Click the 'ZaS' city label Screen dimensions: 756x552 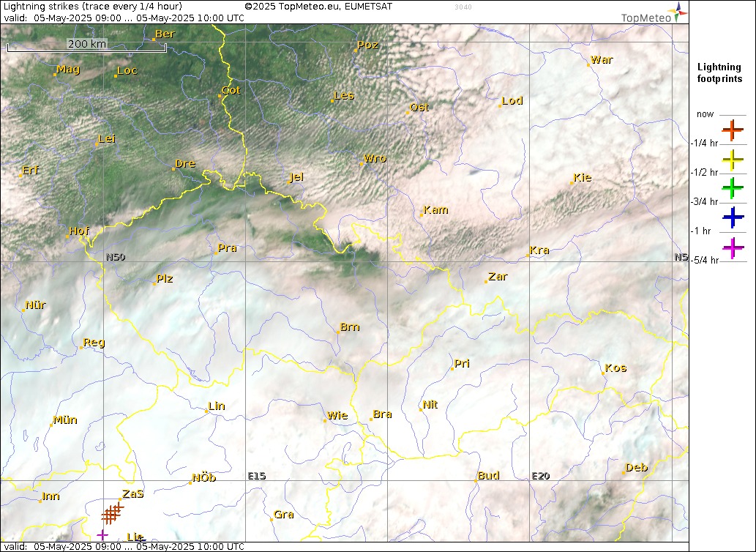coord(132,493)
